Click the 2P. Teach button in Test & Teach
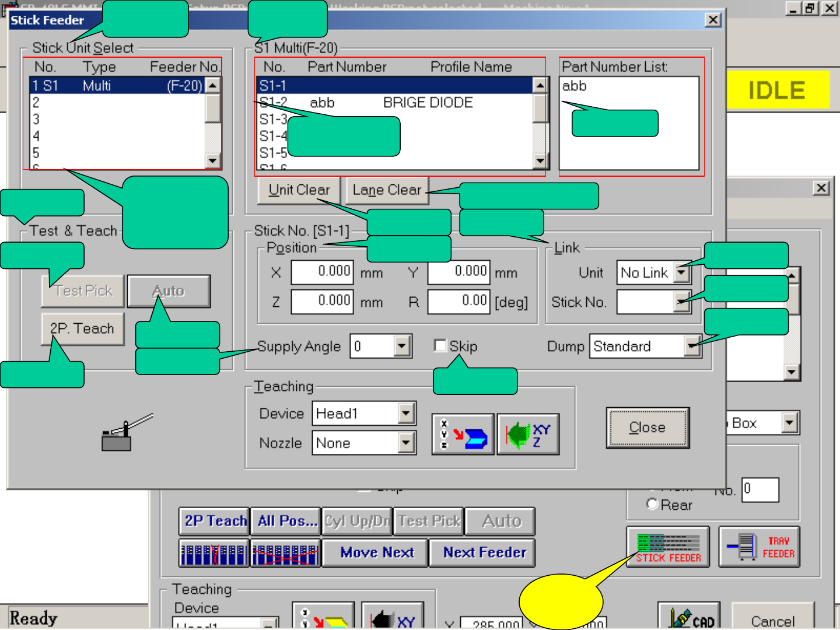Viewport: 840px width, 630px height. [x=82, y=329]
